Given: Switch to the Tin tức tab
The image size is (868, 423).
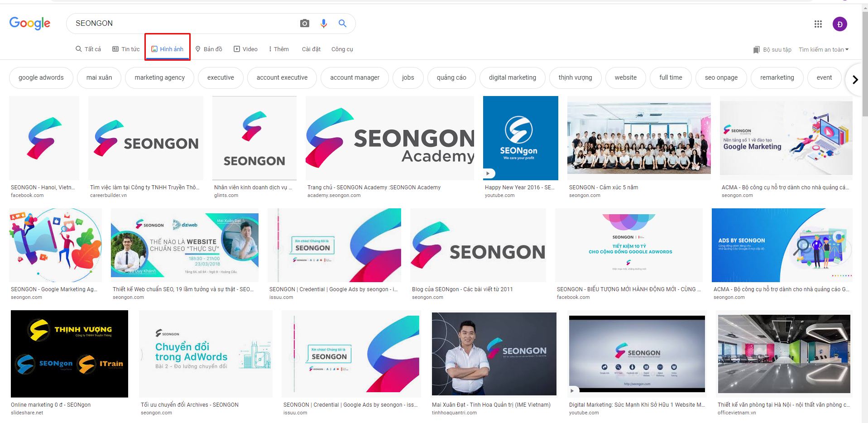Looking at the screenshot, I should click(126, 49).
